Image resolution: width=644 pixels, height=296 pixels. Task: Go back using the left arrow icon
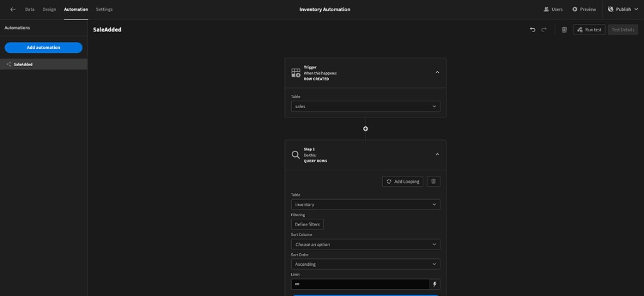(13, 9)
